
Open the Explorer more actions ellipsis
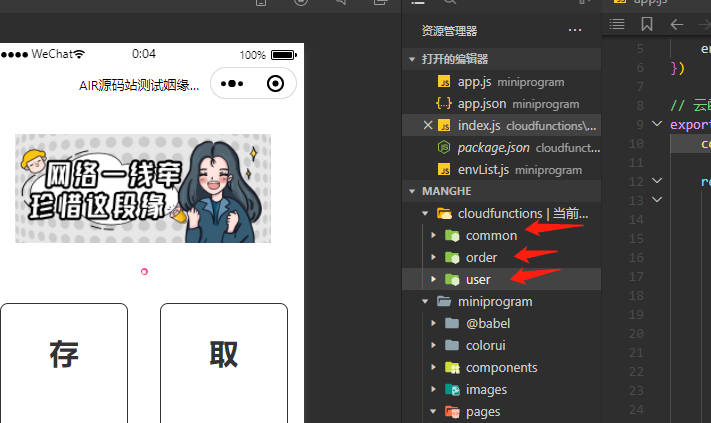[x=575, y=30]
